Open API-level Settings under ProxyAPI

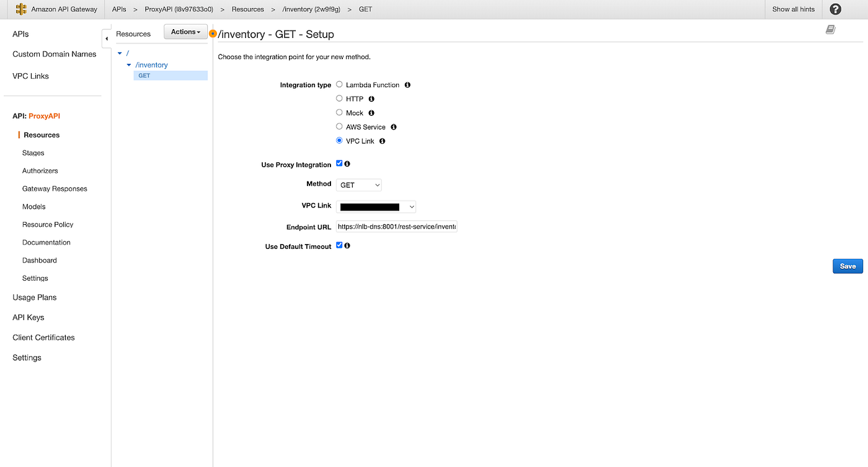35,279
